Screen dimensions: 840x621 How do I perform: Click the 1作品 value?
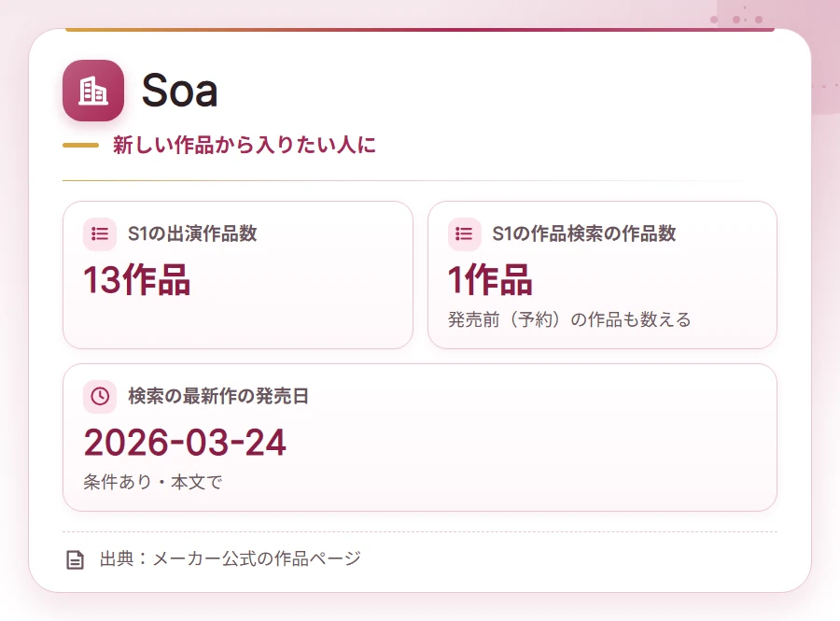[x=490, y=280]
